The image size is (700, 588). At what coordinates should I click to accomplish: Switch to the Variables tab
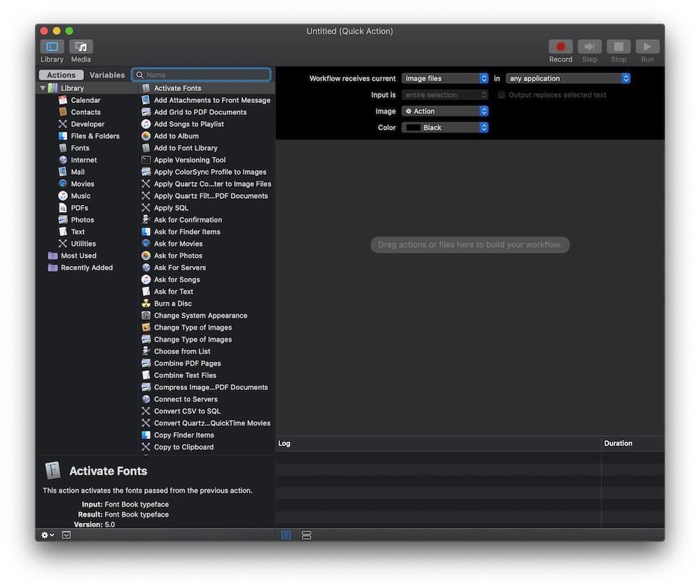(x=107, y=75)
